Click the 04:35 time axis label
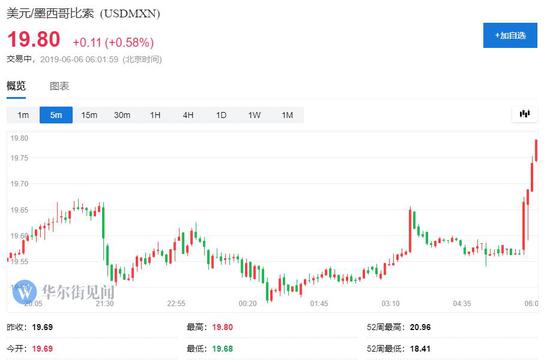Image resolution: width=550 pixels, height=363 pixels. [462, 303]
